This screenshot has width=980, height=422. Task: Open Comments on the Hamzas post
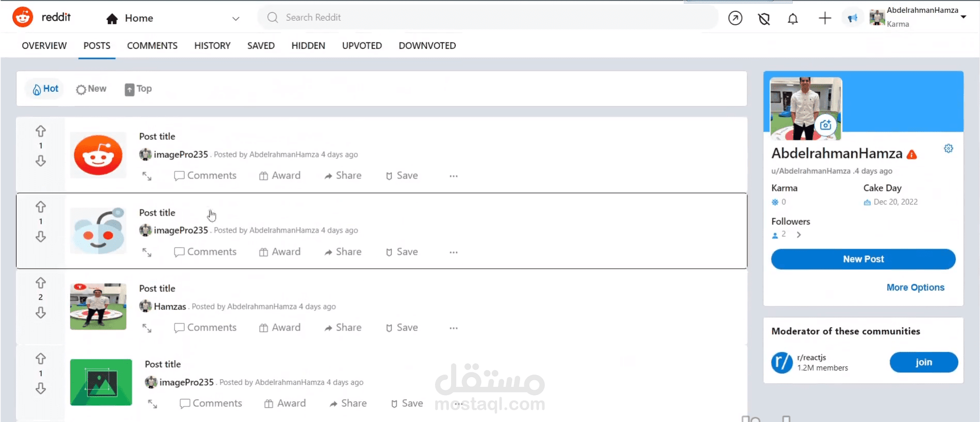tap(205, 328)
